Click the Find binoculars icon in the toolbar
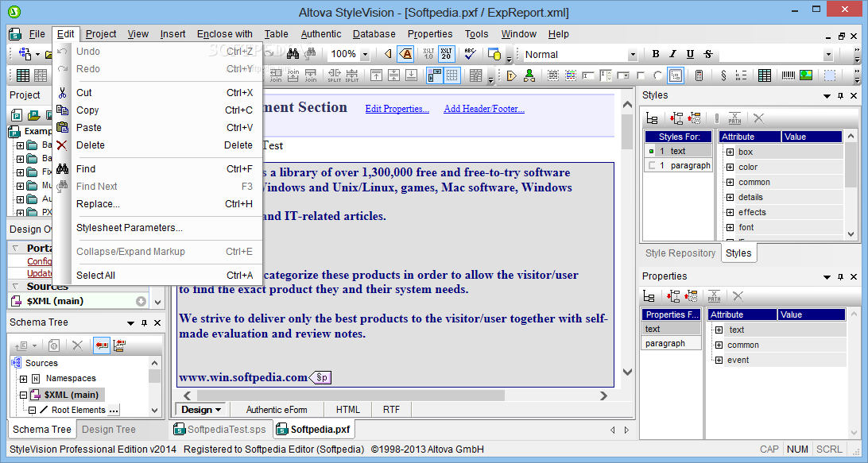Screen dimensions: 868x463 click(x=293, y=54)
